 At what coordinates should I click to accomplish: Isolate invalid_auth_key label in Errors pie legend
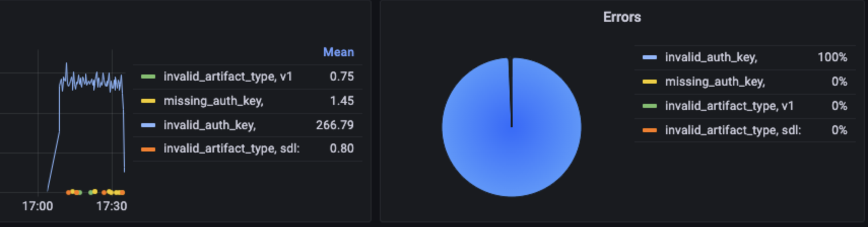coord(711,57)
